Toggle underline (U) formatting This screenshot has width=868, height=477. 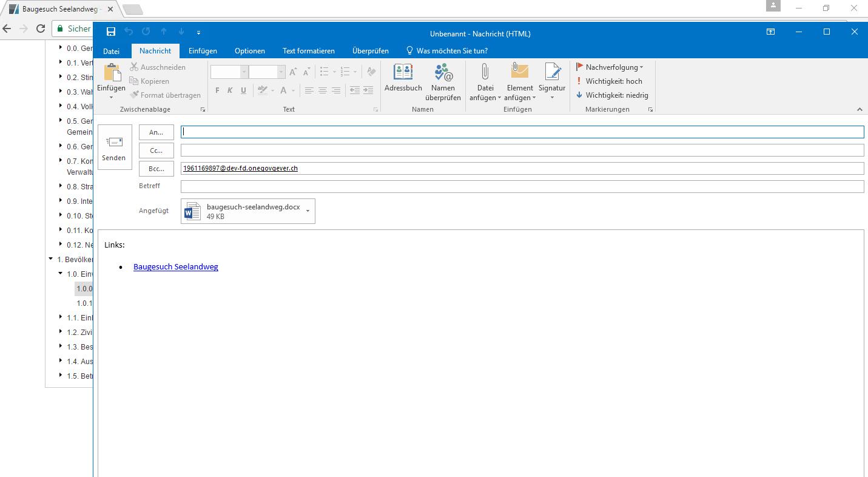pos(243,90)
